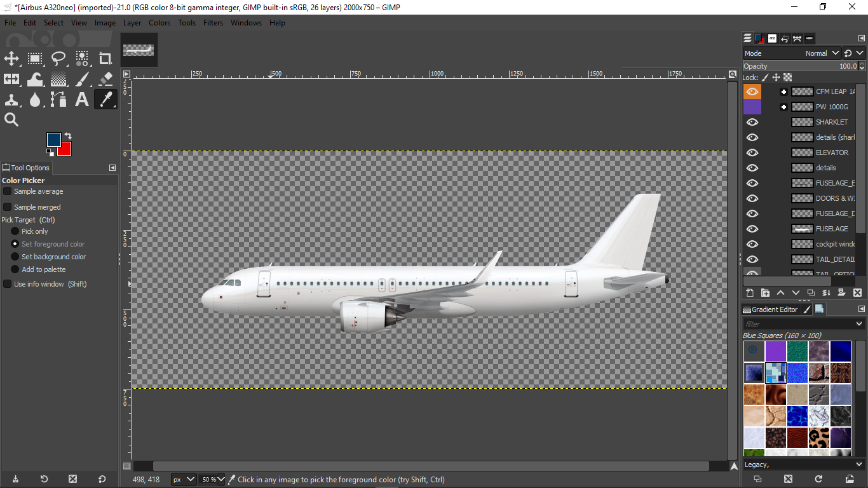Lock pixels with the brush lock icon
This screenshot has width=868, height=488.
point(765,78)
